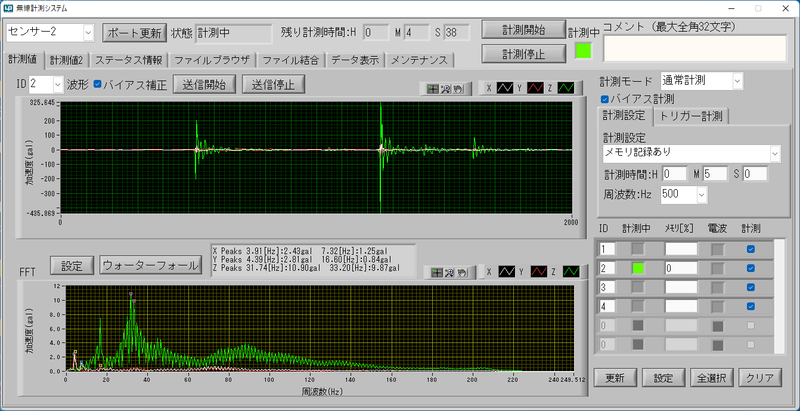Image resolution: width=800 pixels, height=411 pixels.
Task: Click the Y axis red plot icon for the FFT graph
Action: (x=539, y=272)
